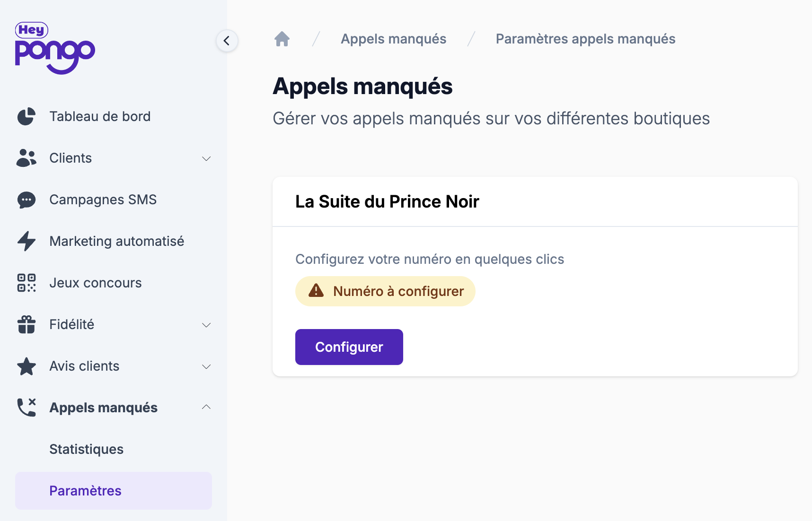The width and height of the screenshot is (812, 521).
Task: Select the Paramètres sidebar item
Action: click(86, 491)
